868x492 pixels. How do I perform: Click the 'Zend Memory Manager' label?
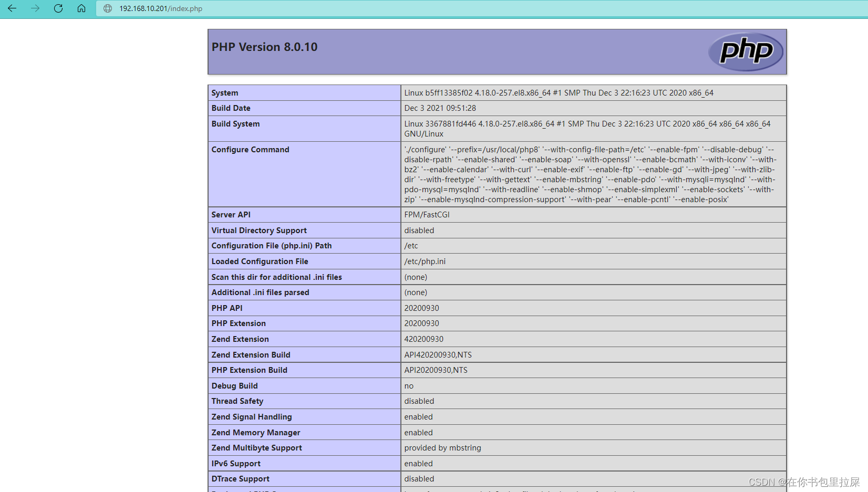[x=256, y=433]
